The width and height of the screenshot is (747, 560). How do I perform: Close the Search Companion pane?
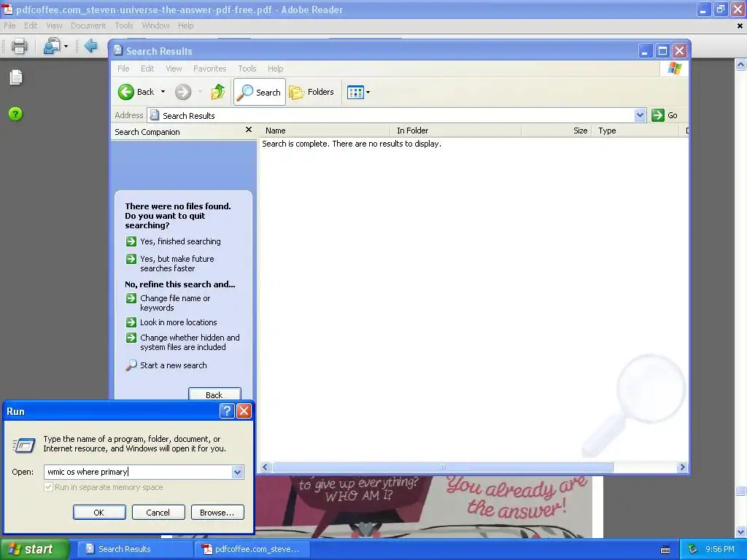click(x=249, y=130)
